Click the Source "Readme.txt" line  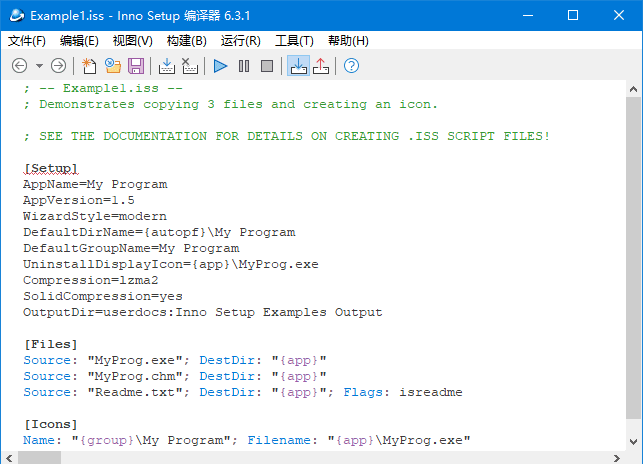(243, 392)
